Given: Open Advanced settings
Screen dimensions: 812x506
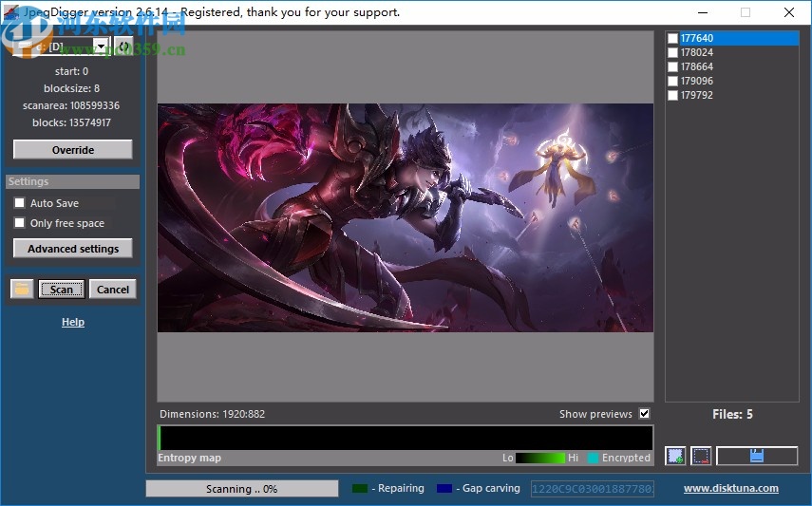Looking at the screenshot, I should click(x=73, y=249).
